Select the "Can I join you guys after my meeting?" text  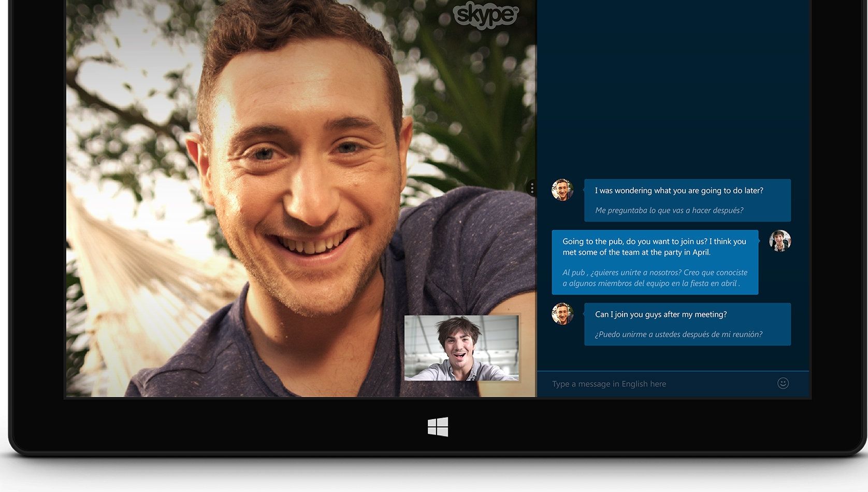coord(661,314)
